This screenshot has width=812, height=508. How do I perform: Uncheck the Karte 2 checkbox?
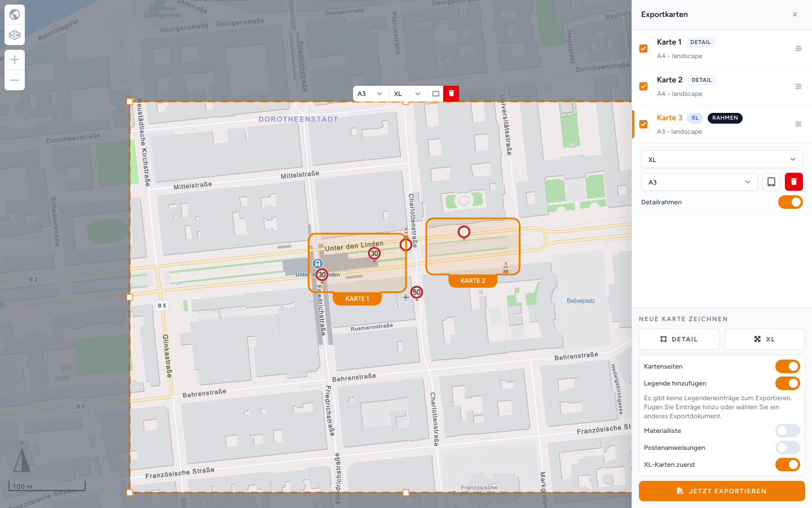pos(643,86)
